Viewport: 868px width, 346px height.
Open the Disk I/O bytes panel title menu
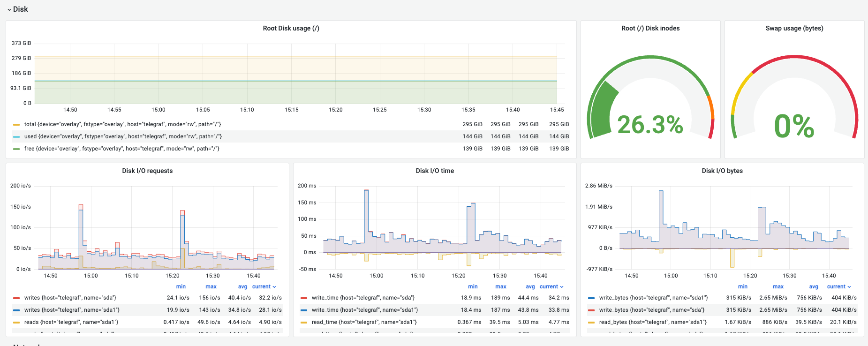tap(722, 171)
